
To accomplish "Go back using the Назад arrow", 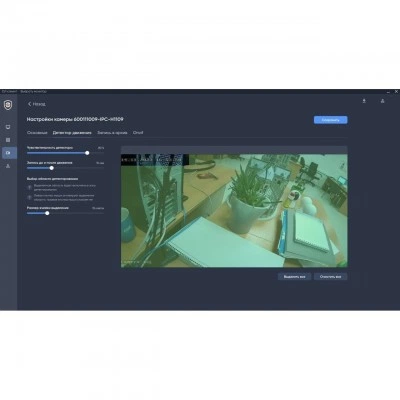I will click(37, 104).
